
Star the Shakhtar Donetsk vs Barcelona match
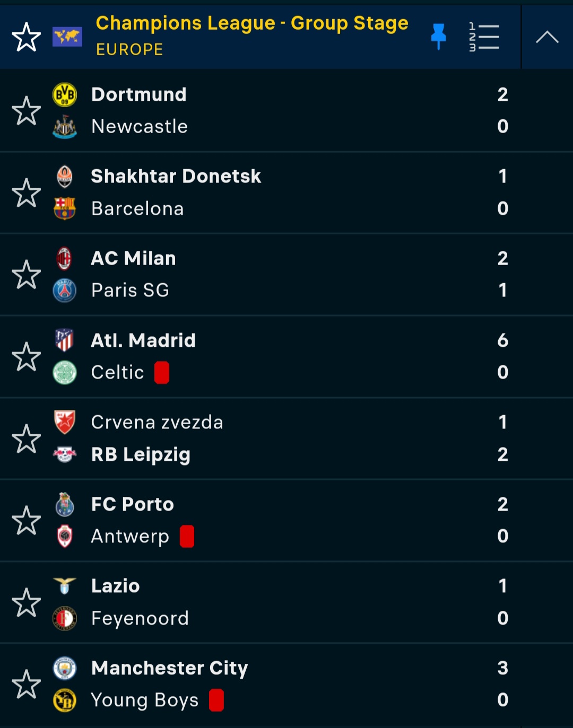26,193
